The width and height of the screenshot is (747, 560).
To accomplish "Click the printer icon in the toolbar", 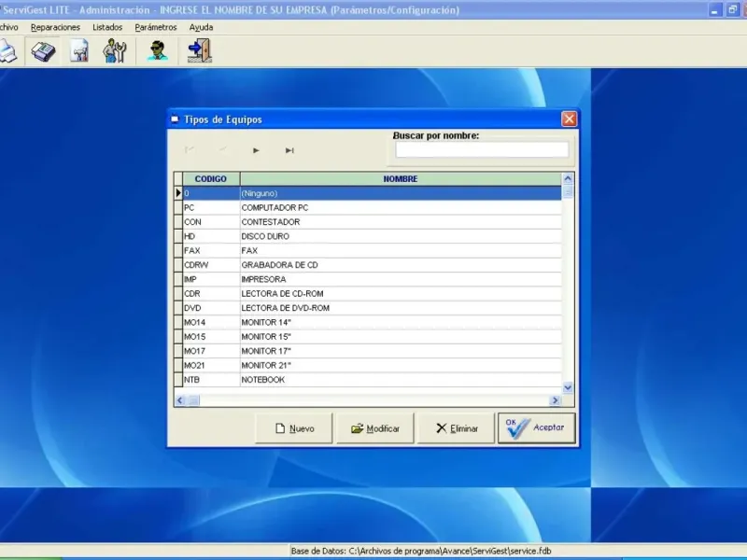I will pos(7,51).
